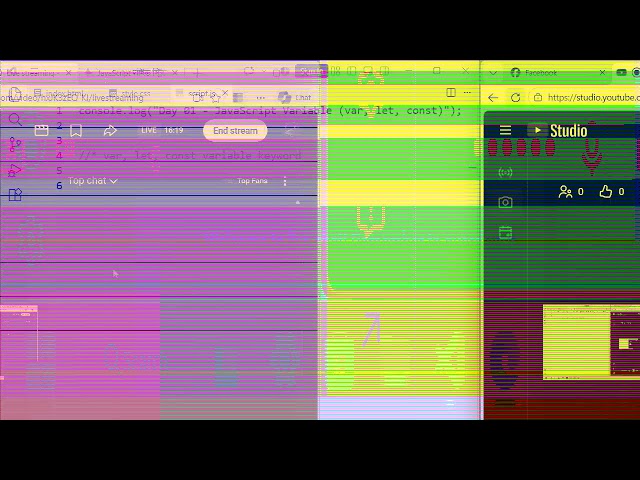Open Run and Debug in activity bar

click(x=15, y=170)
